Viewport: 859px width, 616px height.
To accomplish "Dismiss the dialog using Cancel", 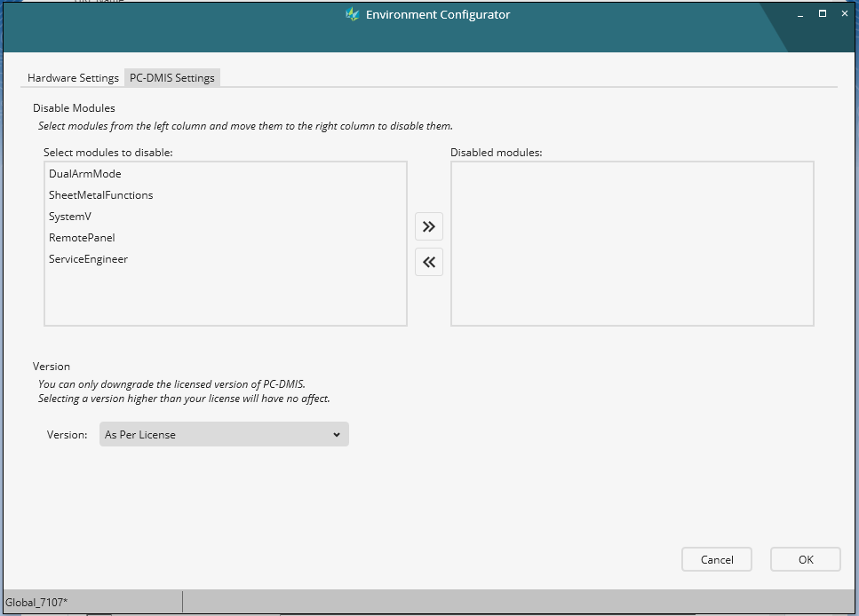I will pos(716,559).
